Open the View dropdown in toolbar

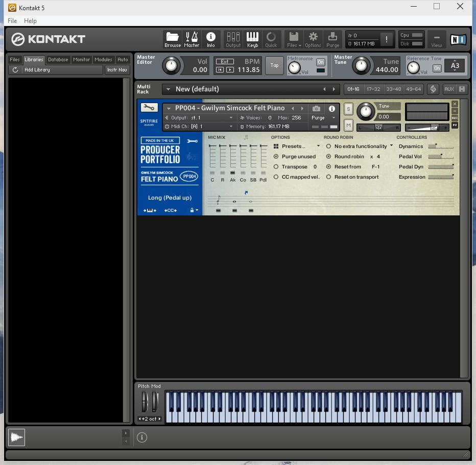click(437, 39)
